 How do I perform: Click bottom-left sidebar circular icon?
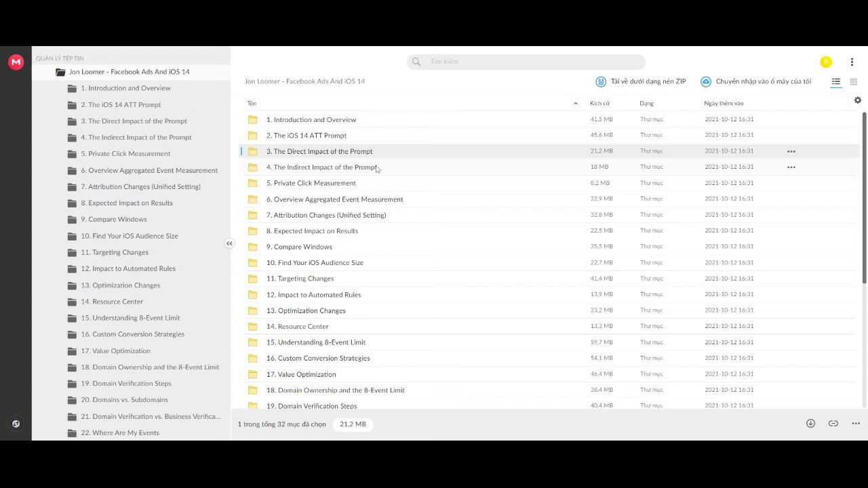16,424
